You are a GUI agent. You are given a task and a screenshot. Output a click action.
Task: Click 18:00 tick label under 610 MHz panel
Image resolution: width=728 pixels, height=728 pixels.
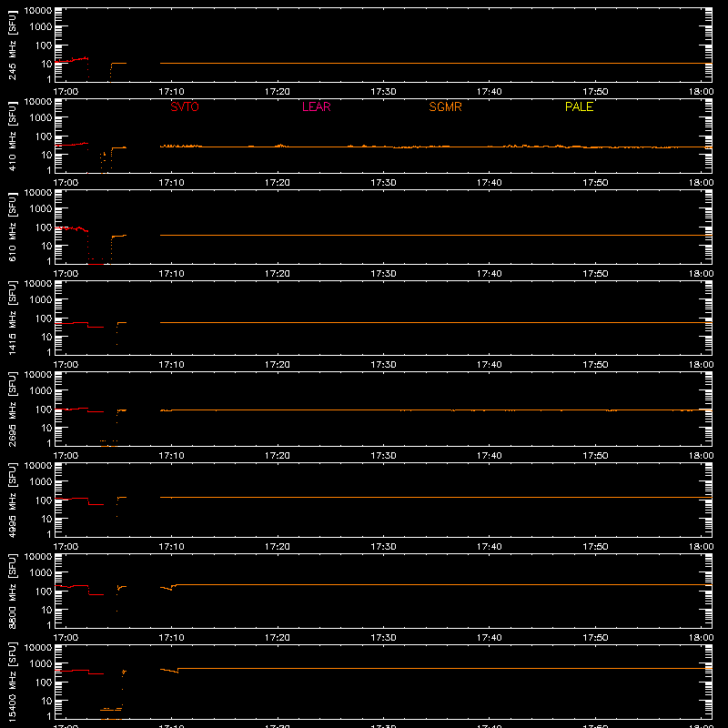[701, 274]
